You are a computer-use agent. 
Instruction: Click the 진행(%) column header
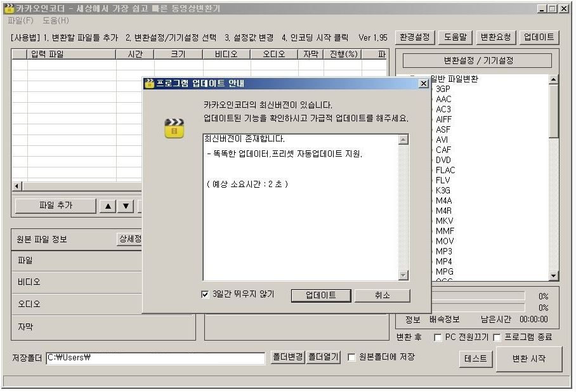pyautogui.click(x=343, y=55)
